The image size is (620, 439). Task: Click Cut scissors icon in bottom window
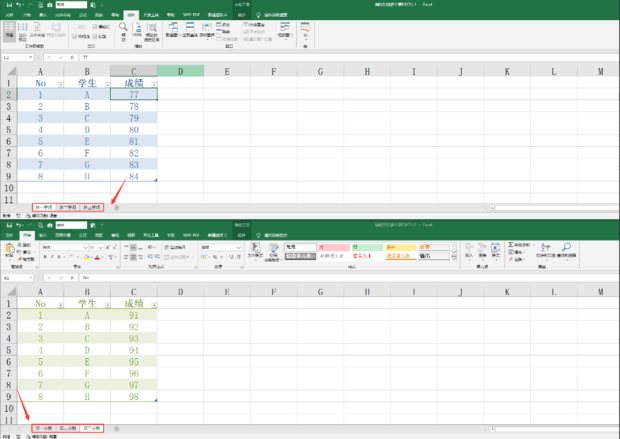point(20,245)
